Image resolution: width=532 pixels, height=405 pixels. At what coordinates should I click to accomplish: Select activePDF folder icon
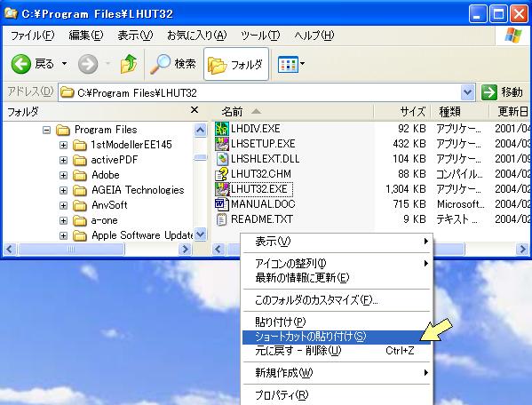coord(80,160)
